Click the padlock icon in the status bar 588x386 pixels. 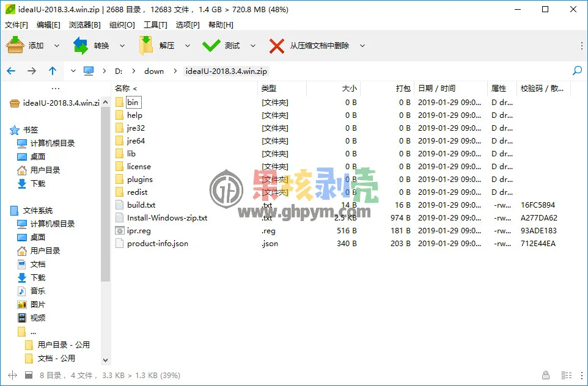pos(546,375)
